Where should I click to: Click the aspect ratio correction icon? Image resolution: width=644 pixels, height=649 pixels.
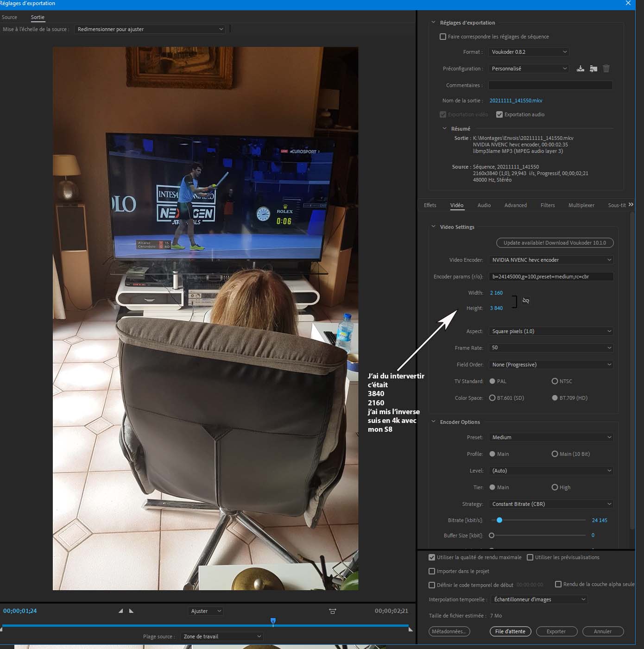(x=332, y=611)
